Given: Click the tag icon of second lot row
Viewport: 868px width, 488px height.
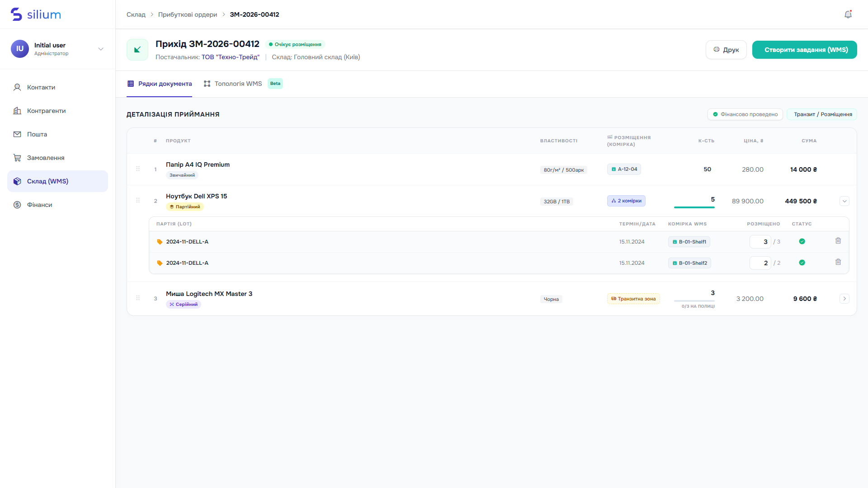Looking at the screenshot, I should pyautogui.click(x=160, y=263).
